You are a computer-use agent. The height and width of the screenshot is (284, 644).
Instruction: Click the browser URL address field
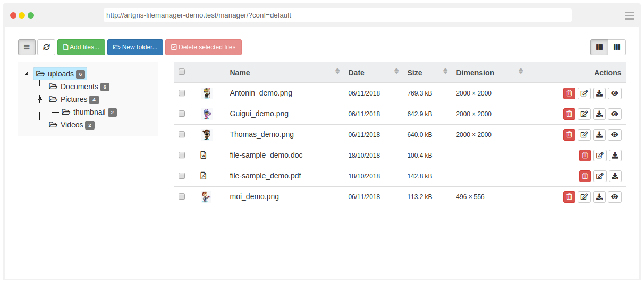click(x=337, y=15)
